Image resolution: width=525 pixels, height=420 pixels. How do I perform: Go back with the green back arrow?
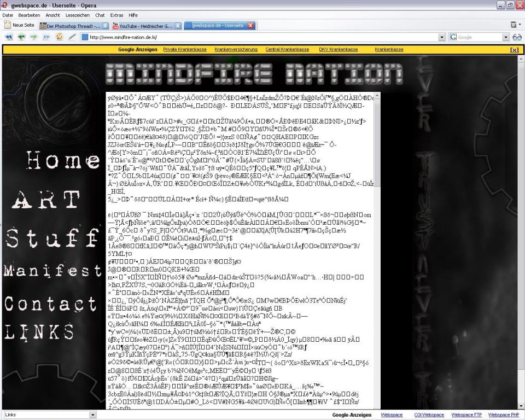pos(21,37)
